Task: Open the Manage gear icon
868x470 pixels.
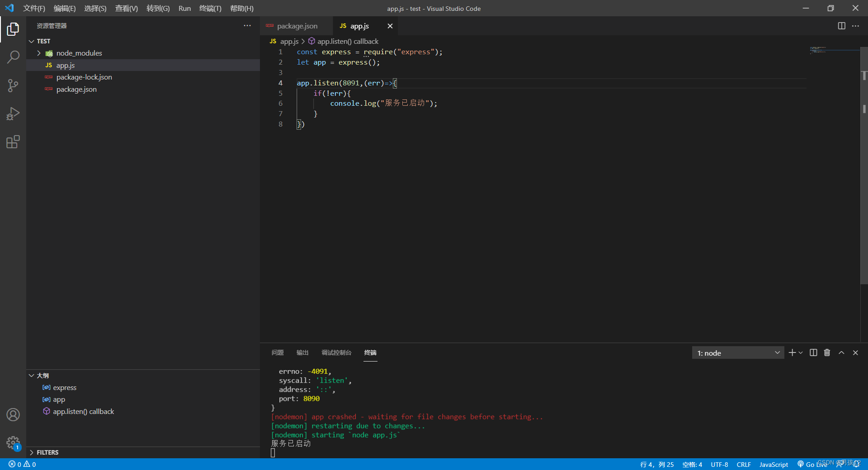Action: (x=13, y=442)
